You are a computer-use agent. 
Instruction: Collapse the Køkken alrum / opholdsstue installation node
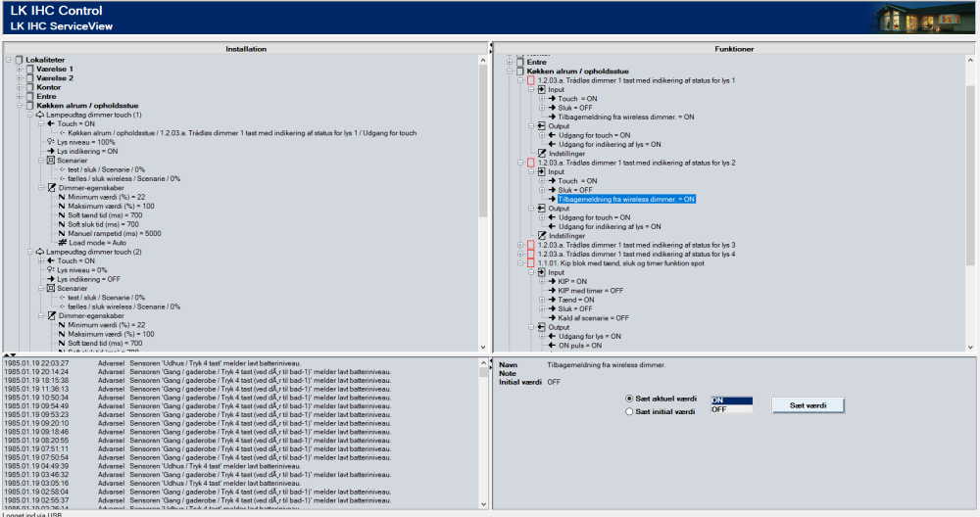20,106
